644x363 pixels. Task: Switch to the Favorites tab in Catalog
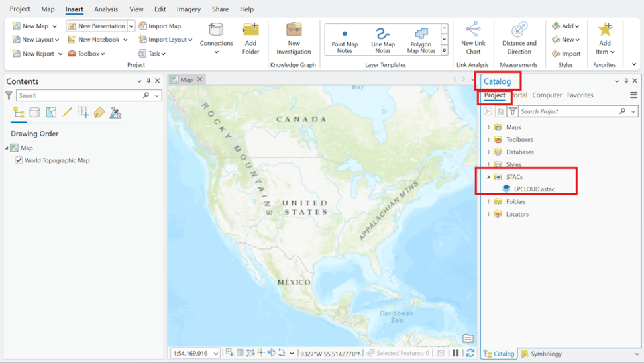coord(580,95)
